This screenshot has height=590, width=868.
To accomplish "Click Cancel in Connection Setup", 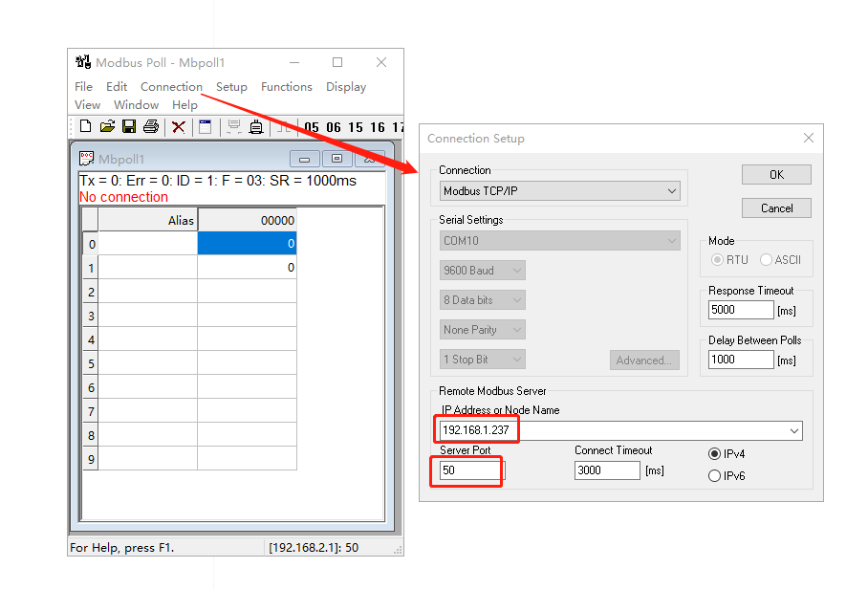I will coord(776,208).
